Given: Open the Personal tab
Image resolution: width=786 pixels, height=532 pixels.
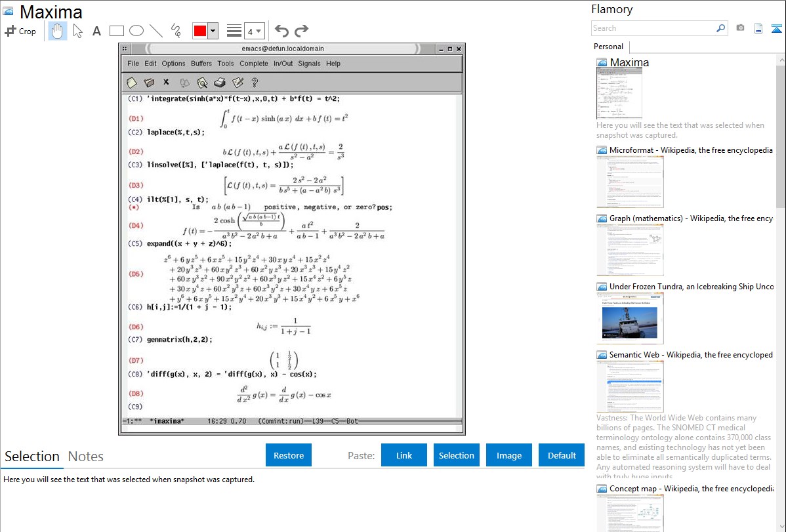Looking at the screenshot, I should 609,47.
